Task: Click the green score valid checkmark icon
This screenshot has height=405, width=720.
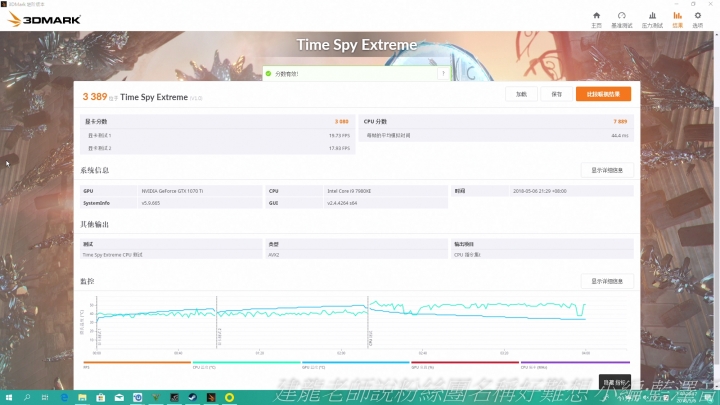Action: click(269, 73)
